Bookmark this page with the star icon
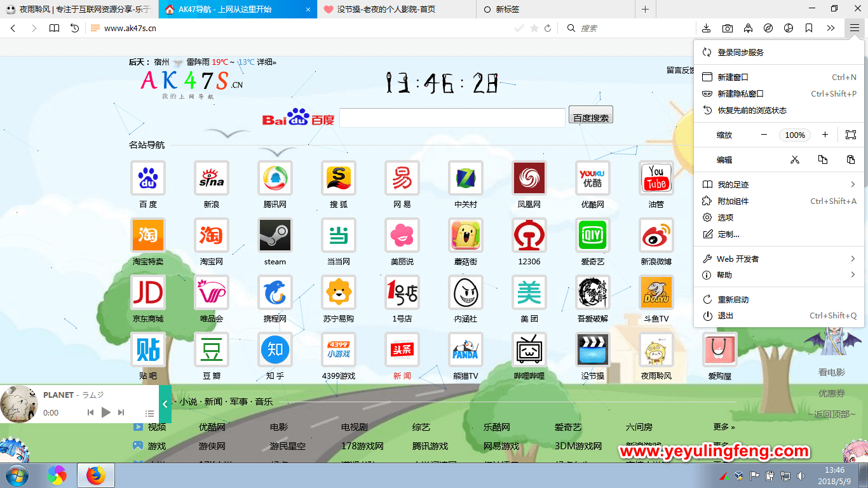Viewport: 868px width, 488px height. pyautogui.click(x=534, y=28)
